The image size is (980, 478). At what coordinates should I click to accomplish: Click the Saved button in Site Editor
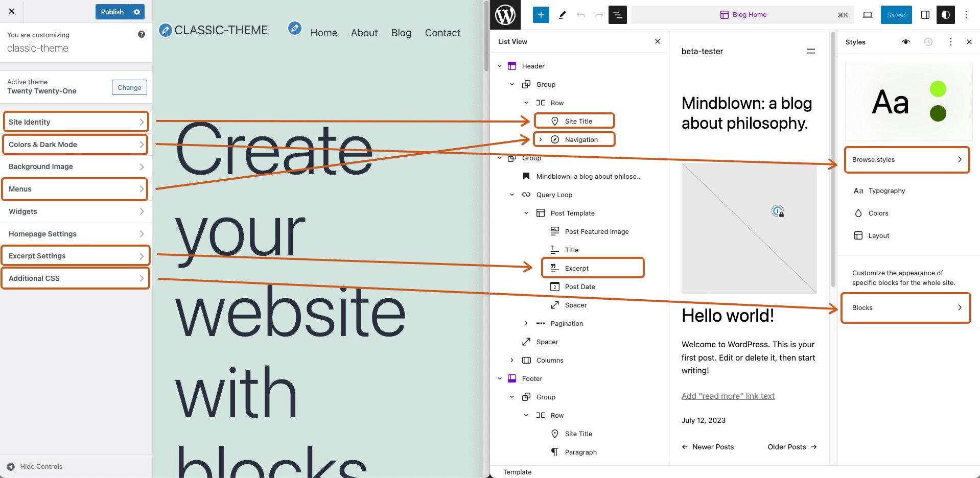click(x=896, y=15)
